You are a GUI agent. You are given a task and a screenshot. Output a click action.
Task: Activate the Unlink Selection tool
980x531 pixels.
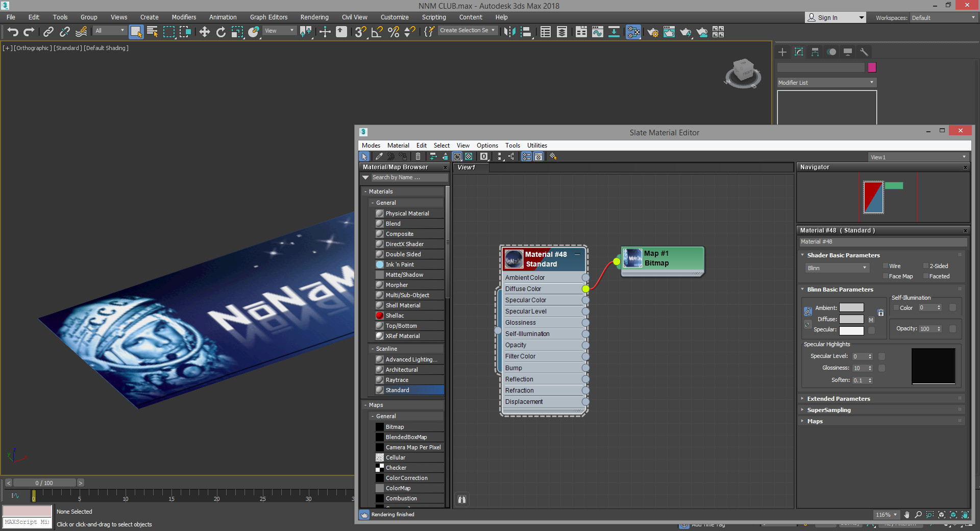coord(64,32)
